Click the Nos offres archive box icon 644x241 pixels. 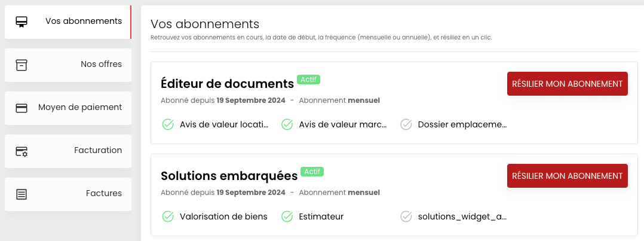click(22, 65)
